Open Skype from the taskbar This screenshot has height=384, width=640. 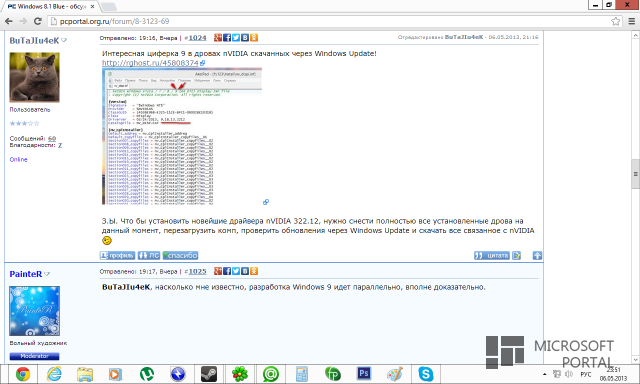click(426, 374)
